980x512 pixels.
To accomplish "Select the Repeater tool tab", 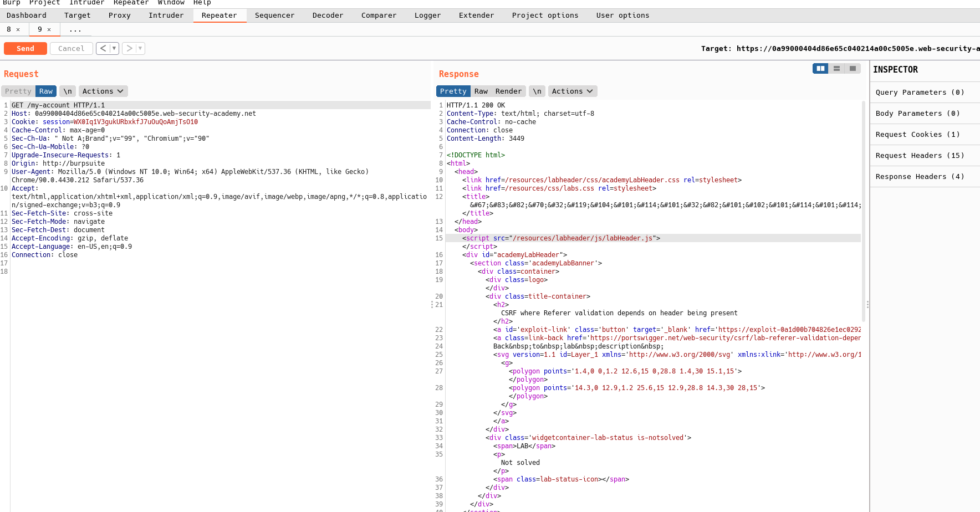I will pyautogui.click(x=220, y=16).
